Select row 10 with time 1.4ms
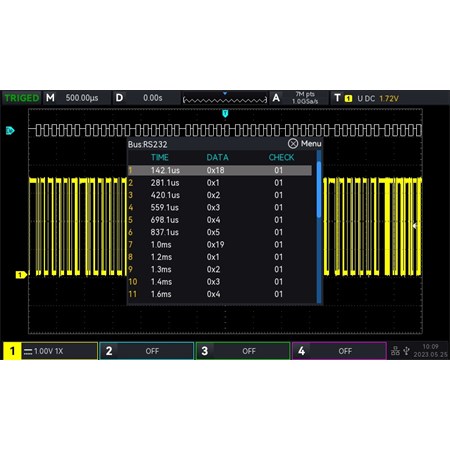Viewport: 450px width, 450px height. point(220,282)
